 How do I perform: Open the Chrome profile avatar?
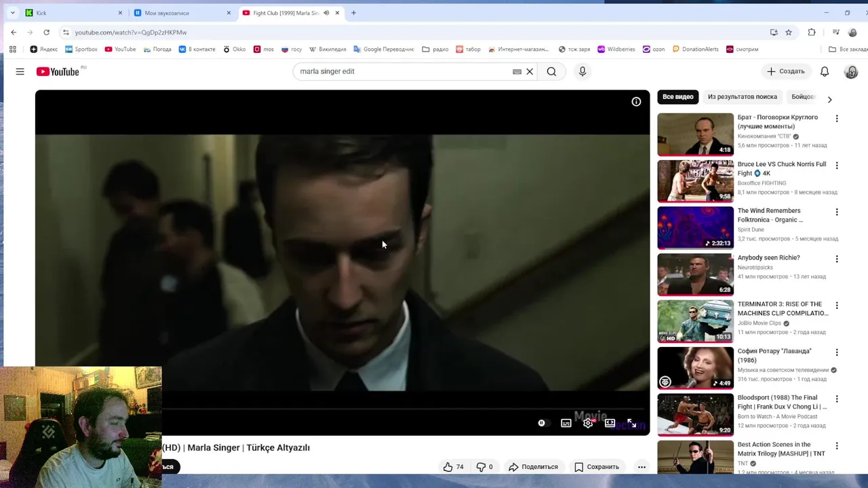pos(853,32)
